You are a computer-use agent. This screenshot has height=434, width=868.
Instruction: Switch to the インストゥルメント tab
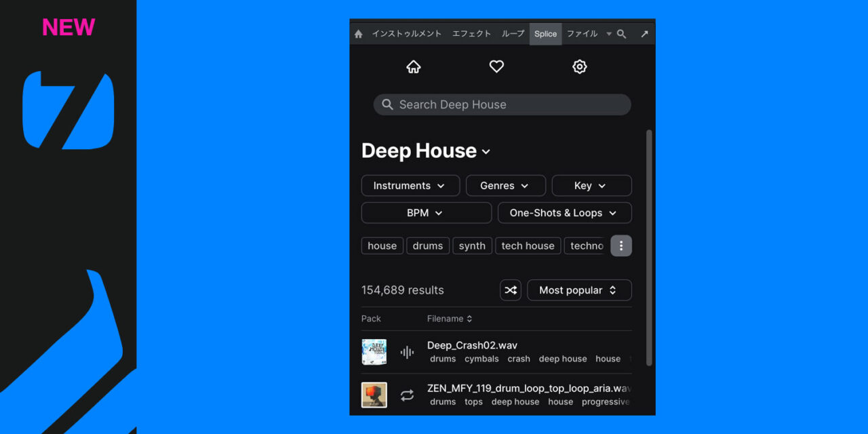406,34
